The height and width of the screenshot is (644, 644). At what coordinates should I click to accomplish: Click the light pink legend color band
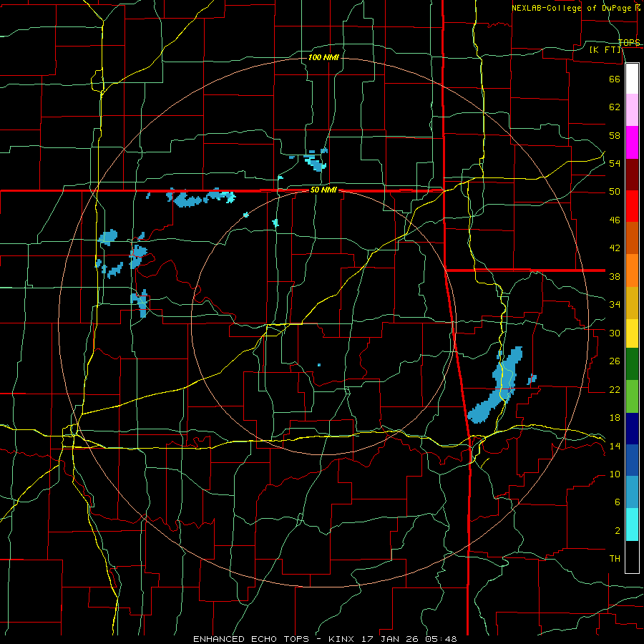(632, 109)
